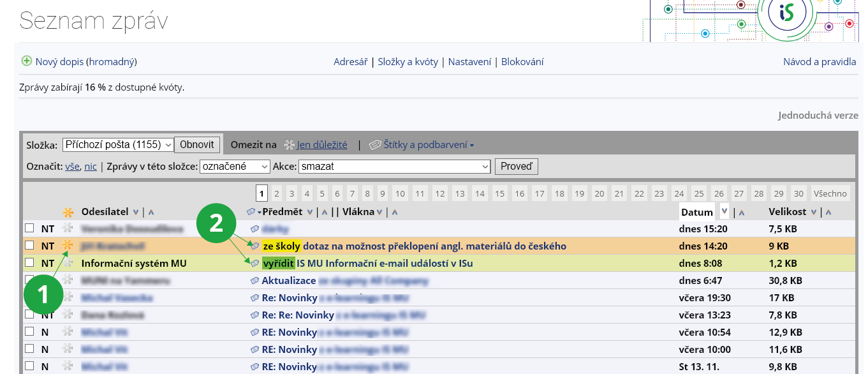Viewport: 868px width, 374px height.
Task: Select the 'ze školy' message checkbox
Action: [29, 245]
